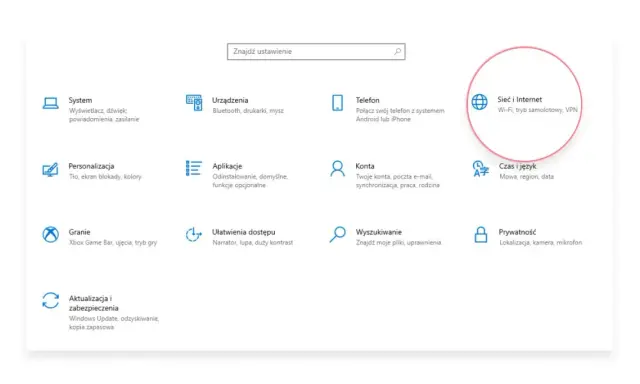Screen dimensions: 640x384
Task: Open the Czas i język icon
Action: [480, 169]
